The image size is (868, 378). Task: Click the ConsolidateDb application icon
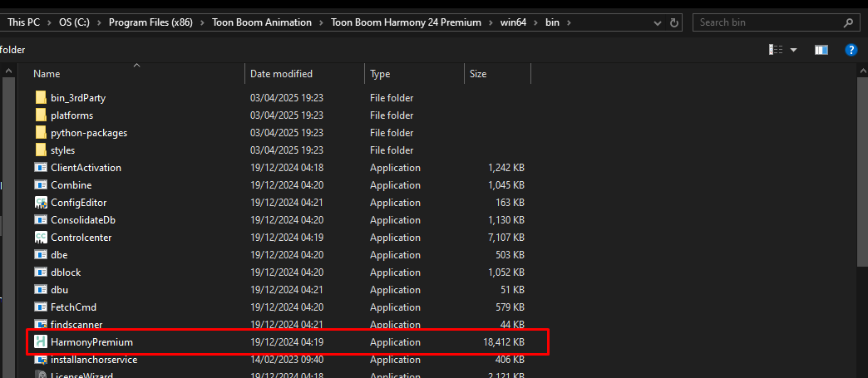[41, 219]
